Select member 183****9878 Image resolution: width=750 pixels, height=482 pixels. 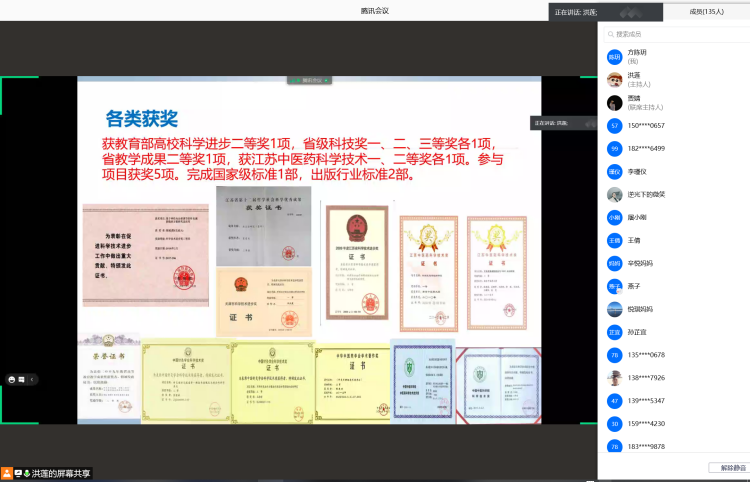(646, 447)
